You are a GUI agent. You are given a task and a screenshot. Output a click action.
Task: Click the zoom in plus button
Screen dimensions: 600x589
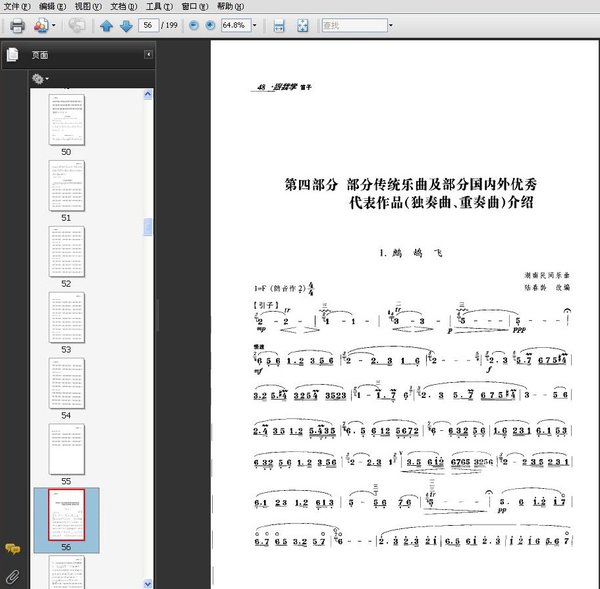210,25
